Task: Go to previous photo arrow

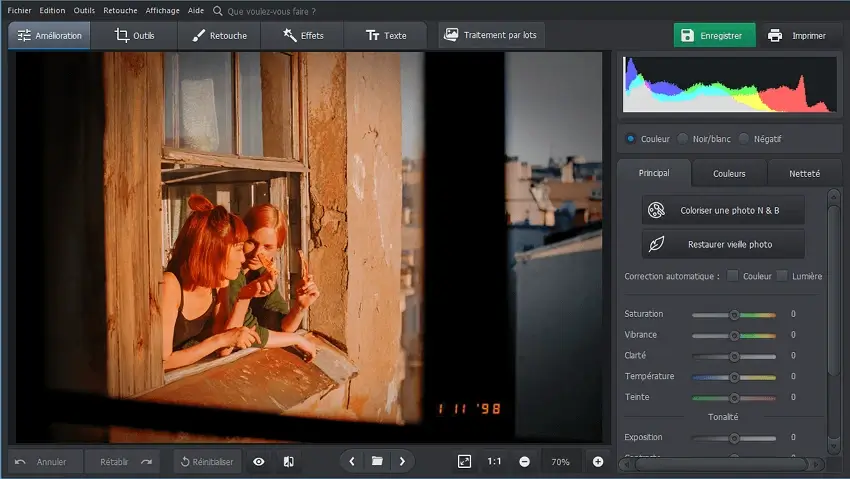Action: click(x=352, y=461)
